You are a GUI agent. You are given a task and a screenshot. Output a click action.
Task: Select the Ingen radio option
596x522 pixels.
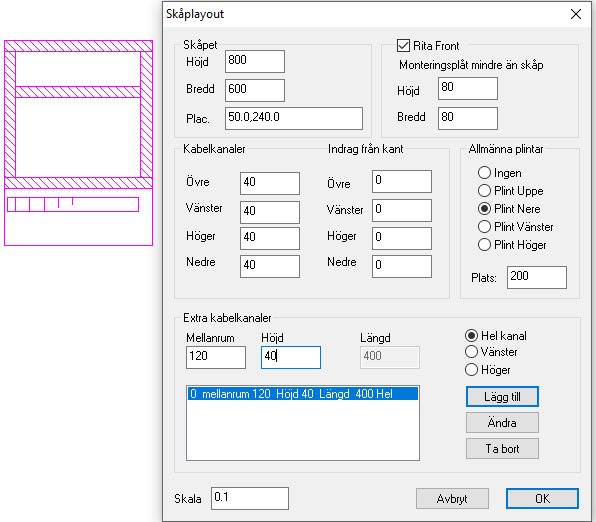tap(484, 173)
